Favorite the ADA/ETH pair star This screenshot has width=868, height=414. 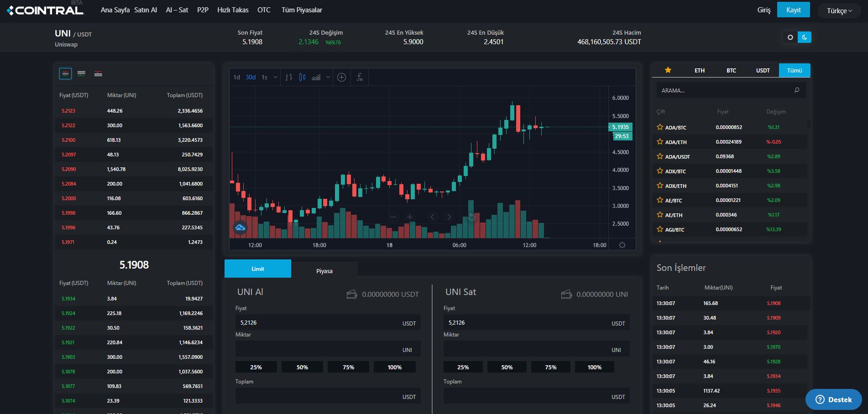click(x=660, y=142)
